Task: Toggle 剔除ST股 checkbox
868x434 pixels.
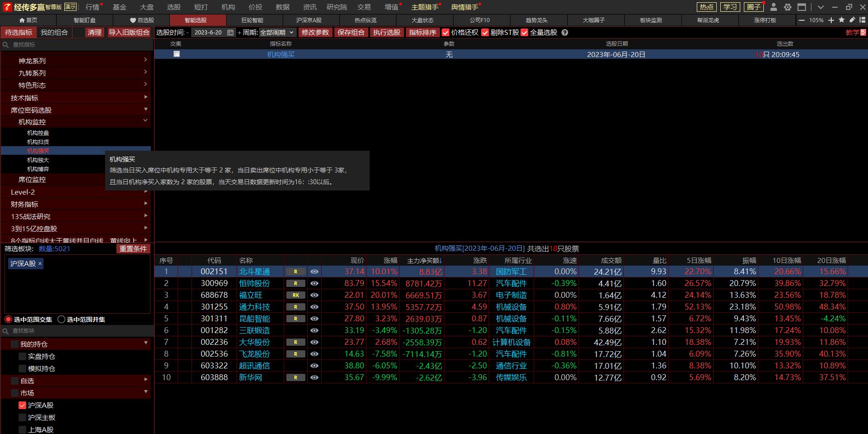Action: click(x=485, y=33)
